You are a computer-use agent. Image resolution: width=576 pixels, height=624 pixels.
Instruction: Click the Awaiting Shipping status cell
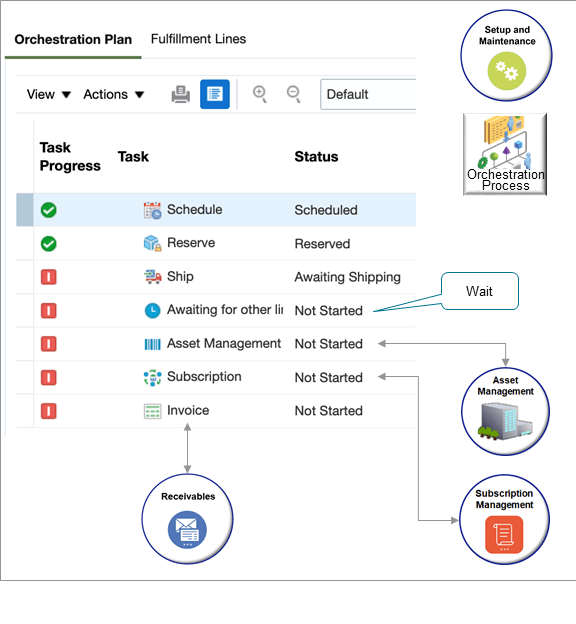[347, 277]
